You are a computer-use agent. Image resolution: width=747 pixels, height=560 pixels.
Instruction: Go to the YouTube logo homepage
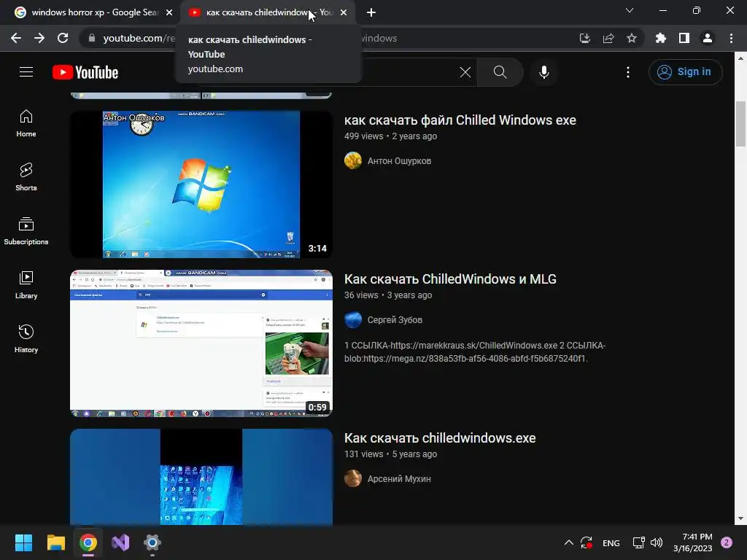pyautogui.click(x=85, y=72)
